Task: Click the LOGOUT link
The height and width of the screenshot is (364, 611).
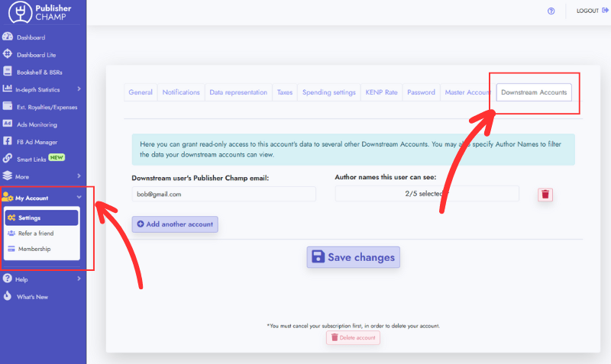Action: tap(592, 11)
